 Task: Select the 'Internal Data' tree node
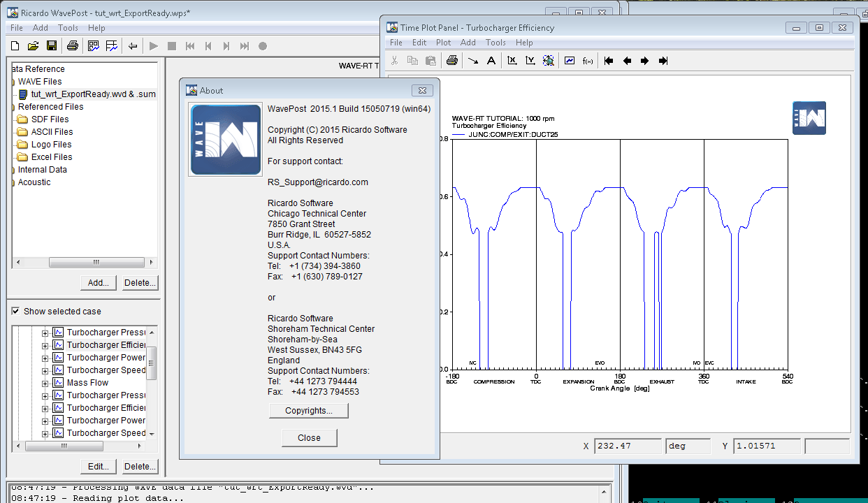(43, 170)
